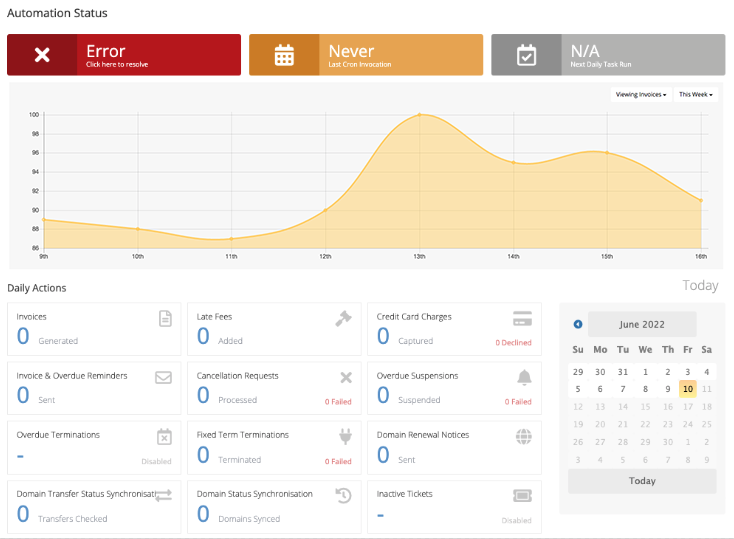The height and width of the screenshot is (539, 734).
Task: Click the Credit Card Charges Captured count
Action: coord(383,336)
